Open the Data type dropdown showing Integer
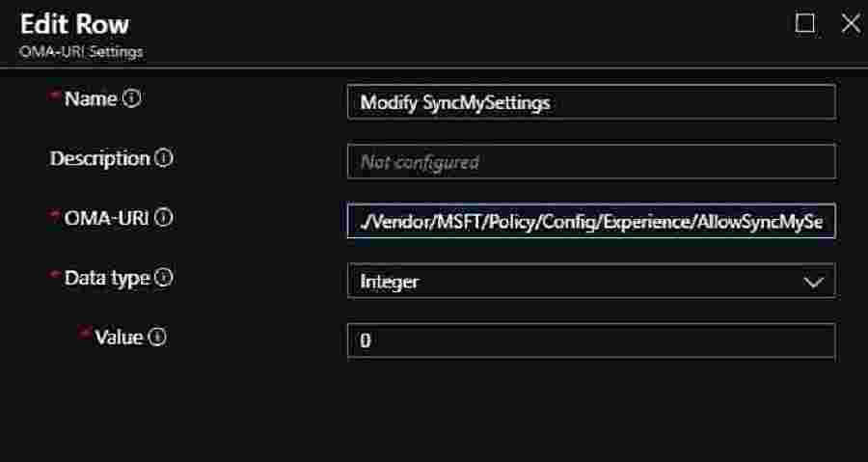The height and width of the screenshot is (462, 868). (590, 282)
